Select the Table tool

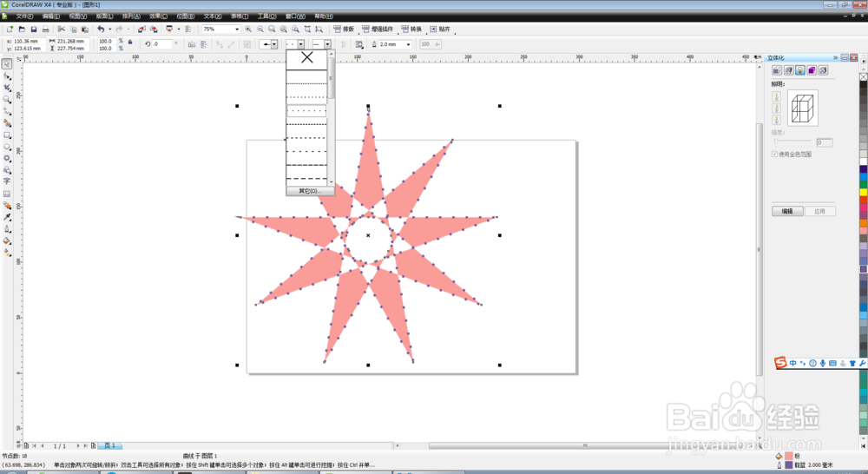pyautogui.click(x=7, y=194)
